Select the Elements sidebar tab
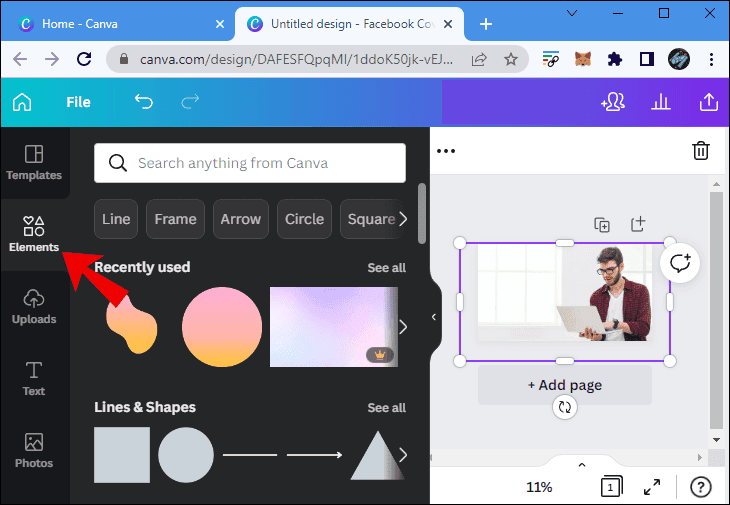This screenshot has height=505, width=730. 34,234
